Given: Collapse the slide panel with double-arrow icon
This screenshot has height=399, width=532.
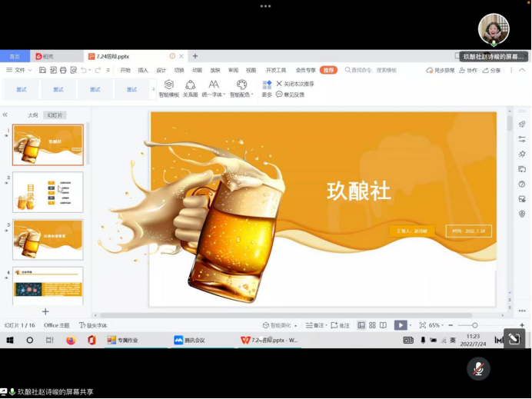Looking at the screenshot, I should [5, 115].
